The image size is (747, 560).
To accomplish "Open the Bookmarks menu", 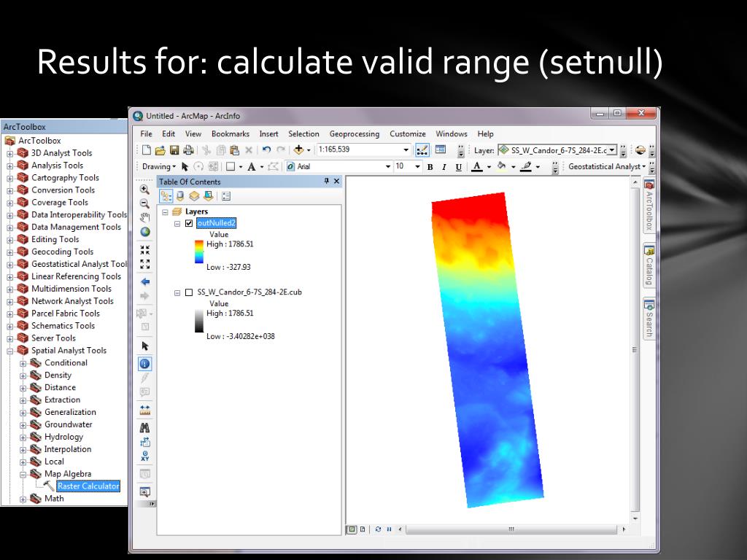I will 230,134.
